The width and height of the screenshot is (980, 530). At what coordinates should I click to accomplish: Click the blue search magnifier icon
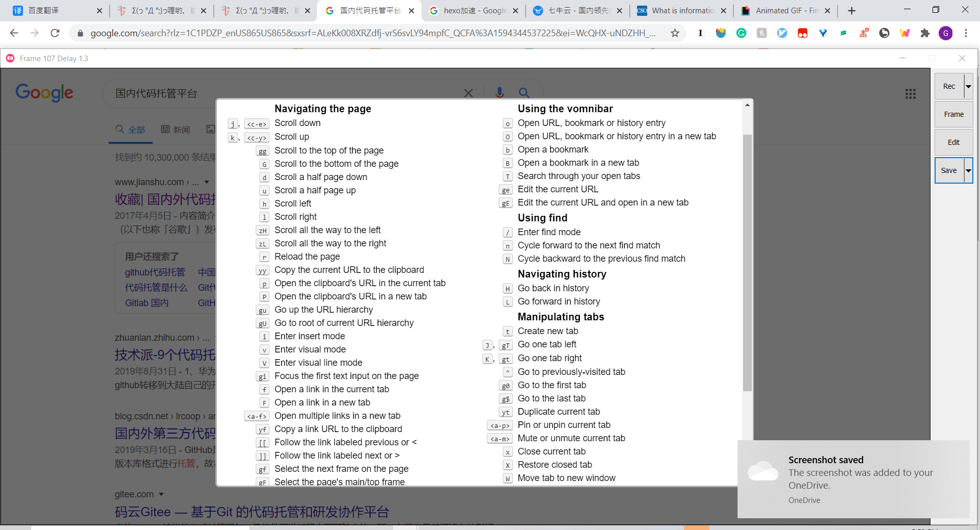point(524,93)
